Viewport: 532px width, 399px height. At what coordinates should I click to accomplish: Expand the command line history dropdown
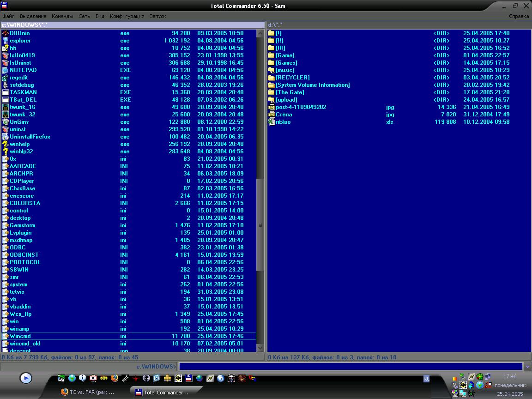527,367
